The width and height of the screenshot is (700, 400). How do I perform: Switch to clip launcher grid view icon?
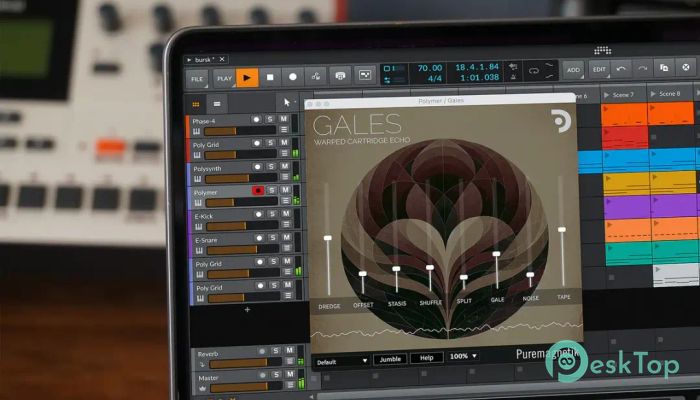pyautogui.click(x=196, y=104)
